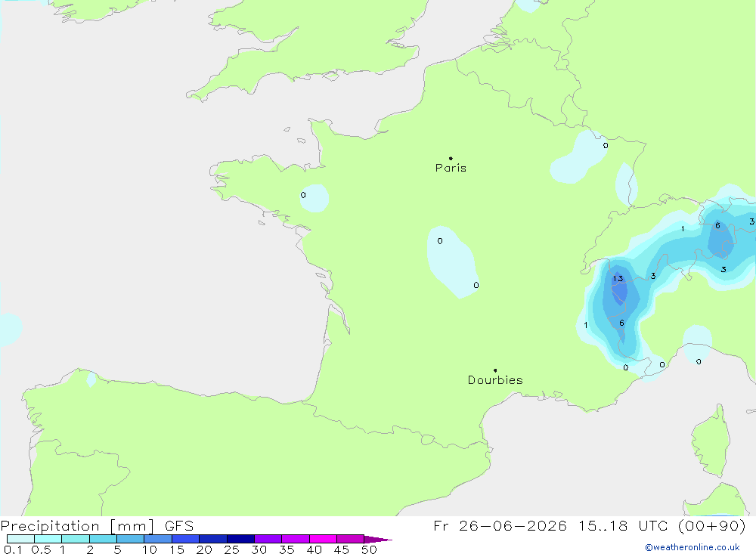Pick the 20–25 mm legend swatch

(x=213, y=539)
